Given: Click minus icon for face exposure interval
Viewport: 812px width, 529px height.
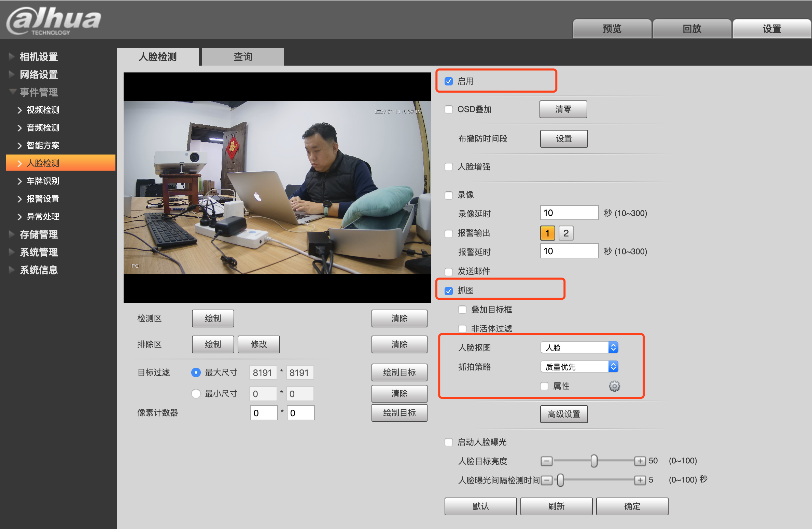Looking at the screenshot, I should tap(546, 480).
